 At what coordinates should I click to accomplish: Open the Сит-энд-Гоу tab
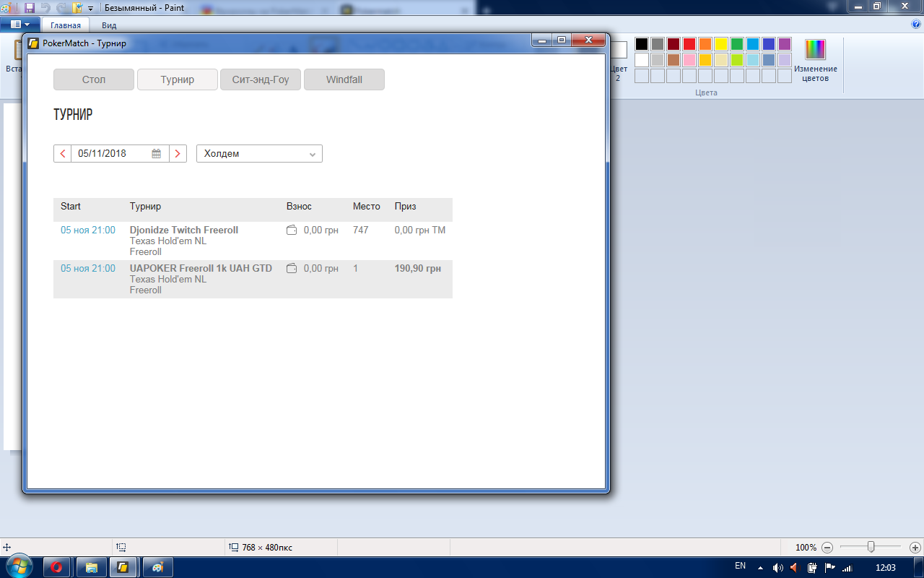click(261, 79)
